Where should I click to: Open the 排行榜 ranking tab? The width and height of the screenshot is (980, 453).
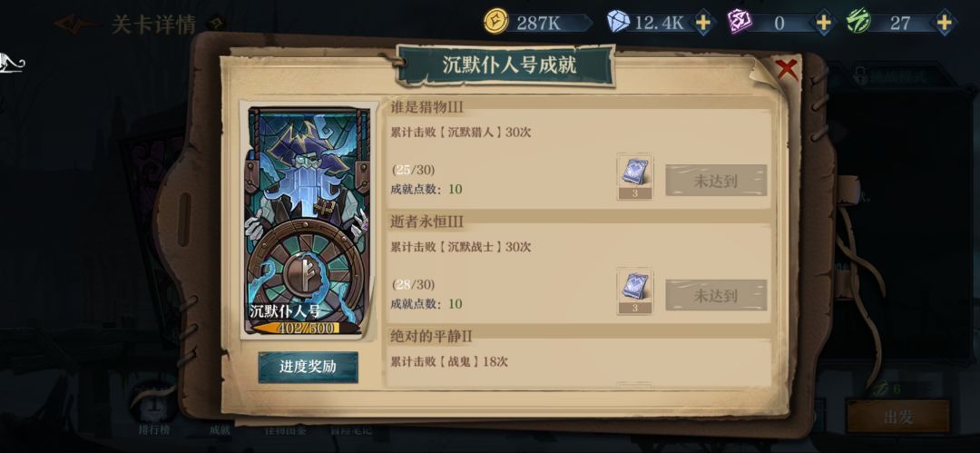point(154,429)
